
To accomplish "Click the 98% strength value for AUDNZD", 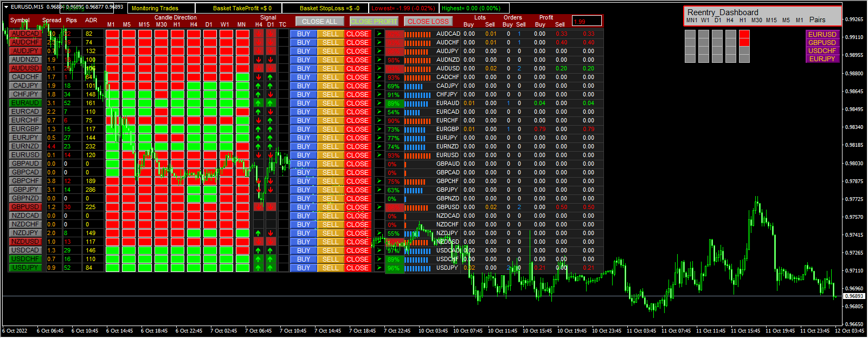I will pyautogui.click(x=394, y=60).
